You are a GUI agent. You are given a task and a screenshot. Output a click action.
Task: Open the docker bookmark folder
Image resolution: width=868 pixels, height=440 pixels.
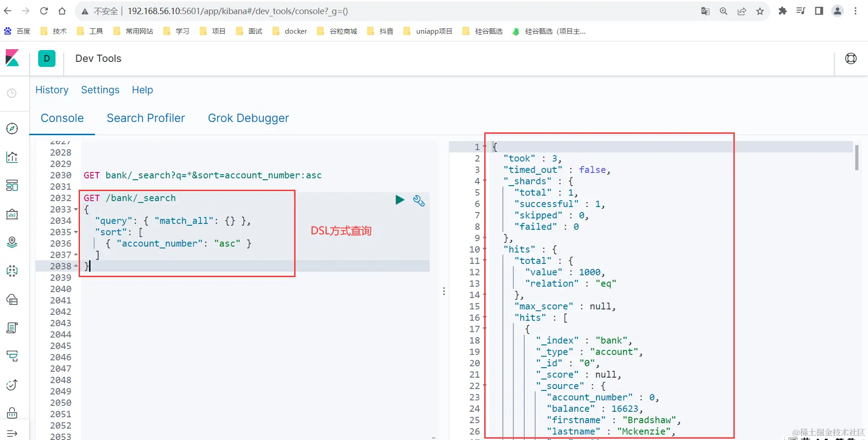click(x=290, y=31)
